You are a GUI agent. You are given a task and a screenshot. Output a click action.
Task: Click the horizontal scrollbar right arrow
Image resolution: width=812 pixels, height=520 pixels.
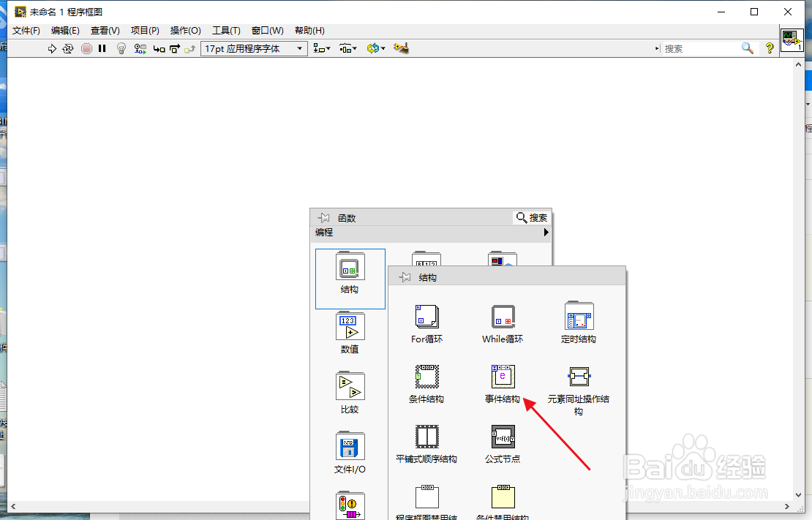point(787,507)
